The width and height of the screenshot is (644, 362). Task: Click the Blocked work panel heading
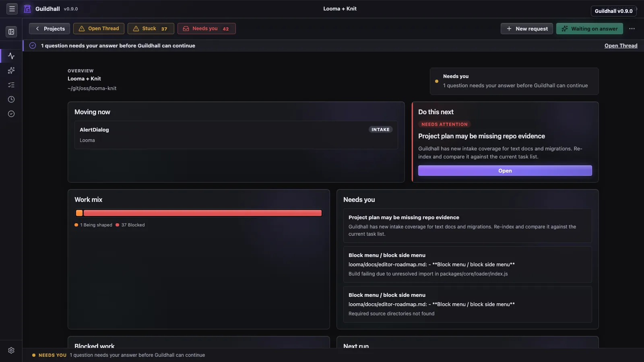tap(94, 346)
